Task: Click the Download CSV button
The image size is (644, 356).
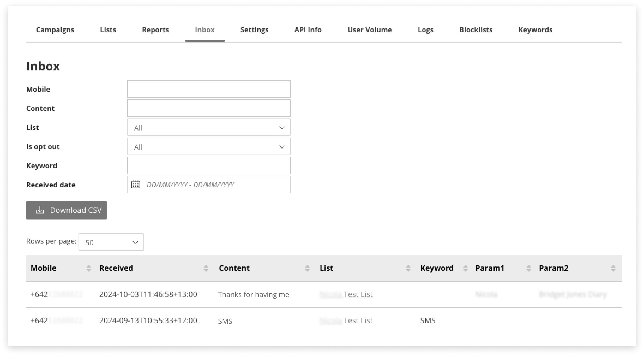Action: (x=67, y=210)
